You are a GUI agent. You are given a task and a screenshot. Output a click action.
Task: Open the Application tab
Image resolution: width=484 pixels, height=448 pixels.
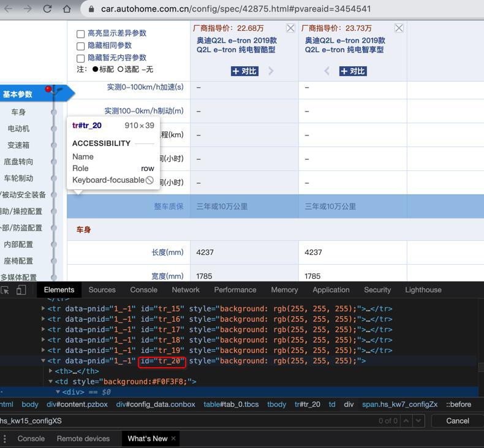coord(331,290)
